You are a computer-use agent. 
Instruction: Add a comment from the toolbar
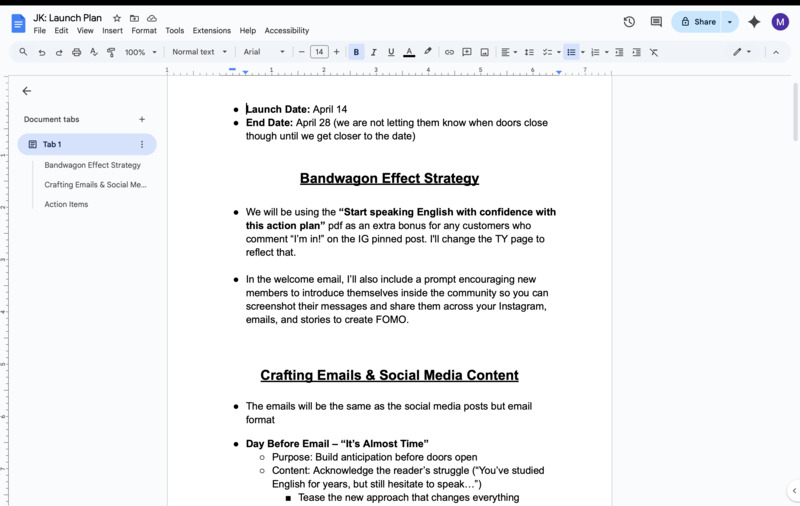466,52
